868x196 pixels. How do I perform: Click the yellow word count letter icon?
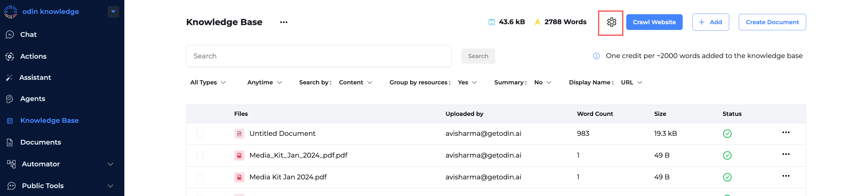coord(538,22)
